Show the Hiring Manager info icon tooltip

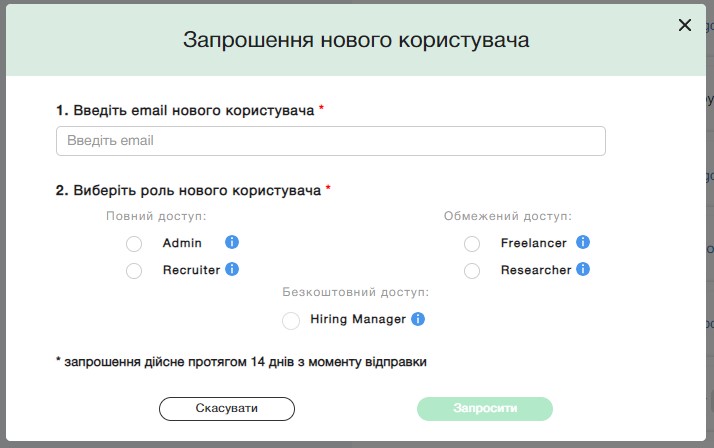point(418,319)
